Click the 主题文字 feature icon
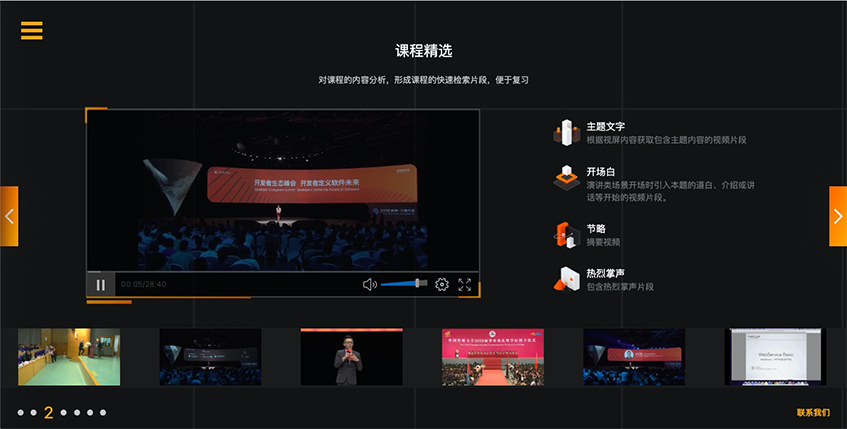Screen dimensions: 847x429 tap(567, 133)
